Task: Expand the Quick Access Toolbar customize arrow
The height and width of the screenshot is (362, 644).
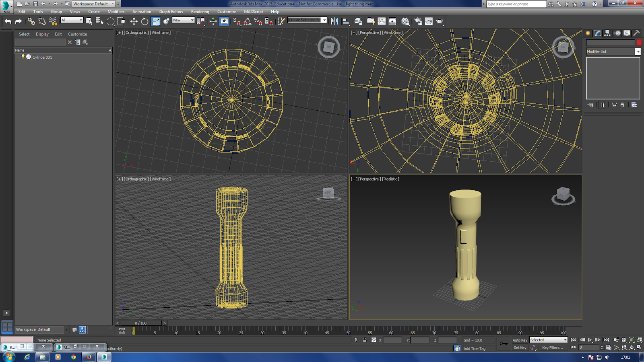Action: tap(118, 4)
